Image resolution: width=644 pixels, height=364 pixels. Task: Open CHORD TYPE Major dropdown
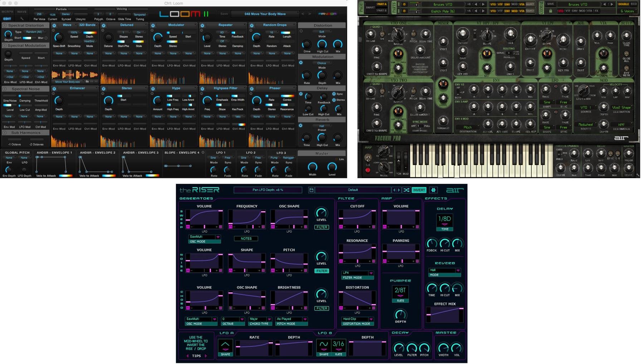tap(260, 319)
